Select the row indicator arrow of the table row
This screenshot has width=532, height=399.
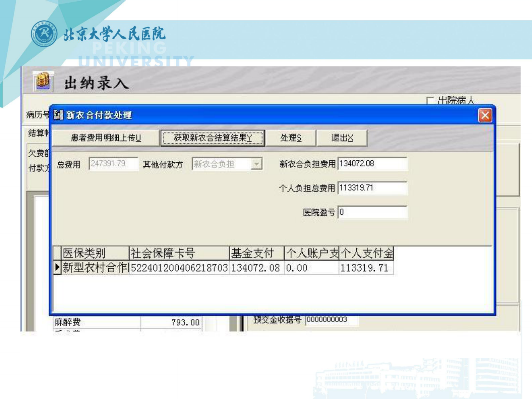point(57,267)
